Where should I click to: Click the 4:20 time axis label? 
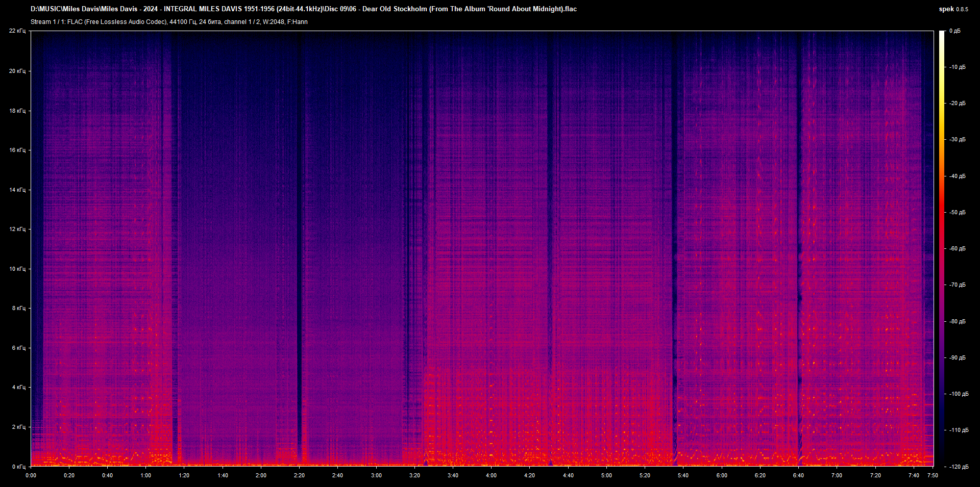pos(529,475)
